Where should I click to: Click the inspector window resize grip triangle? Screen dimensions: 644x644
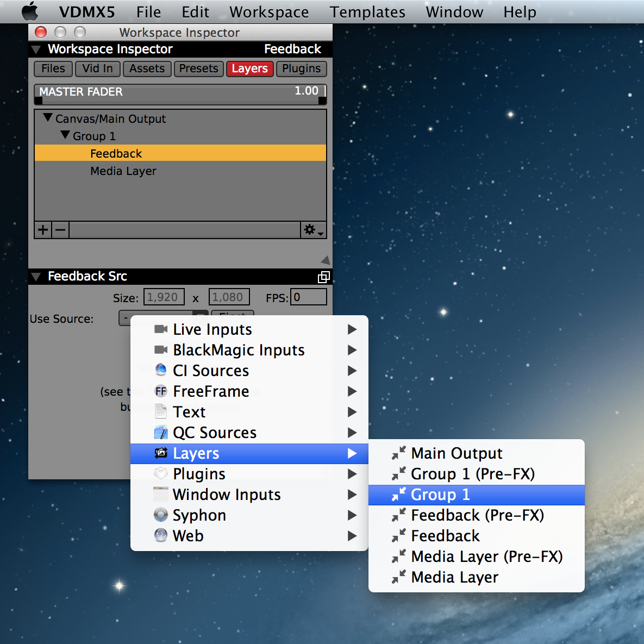click(x=326, y=260)
